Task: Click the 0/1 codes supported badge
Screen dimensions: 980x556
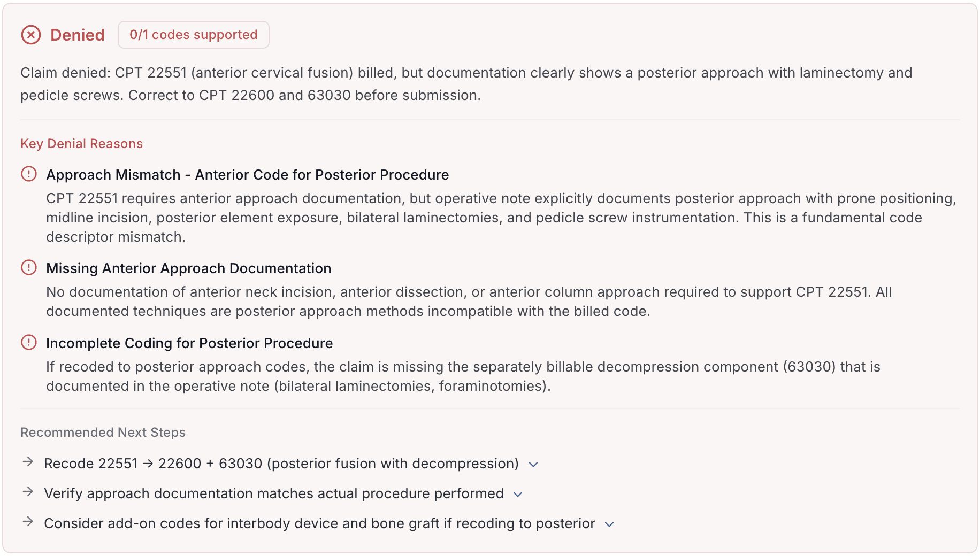Action: click(x=194, y=35)
